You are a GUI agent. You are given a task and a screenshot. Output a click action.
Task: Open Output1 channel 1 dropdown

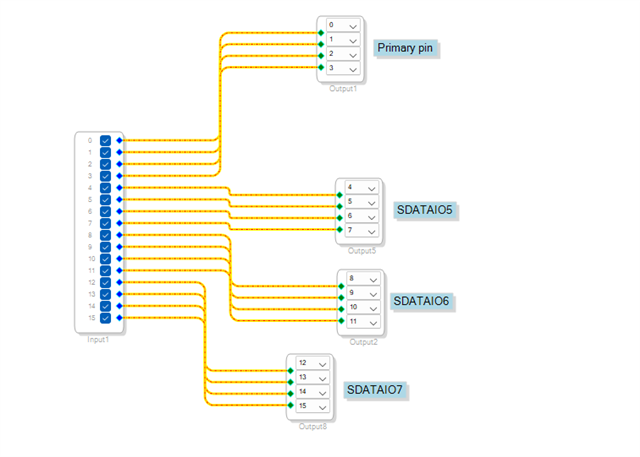pos(343,40)
